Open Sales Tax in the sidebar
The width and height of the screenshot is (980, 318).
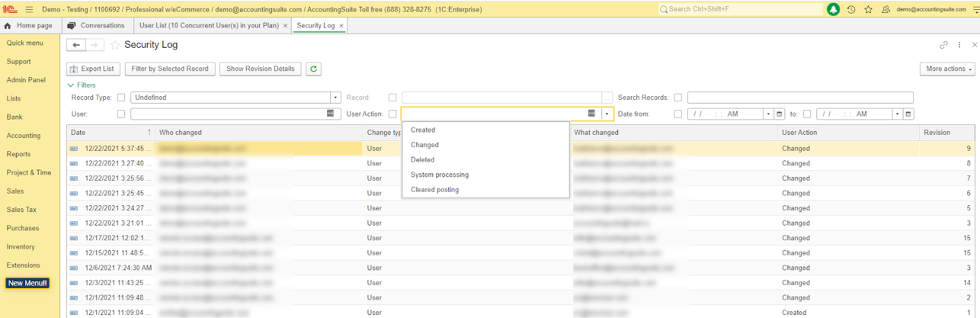pyautogui.click(x=21, y=210)
